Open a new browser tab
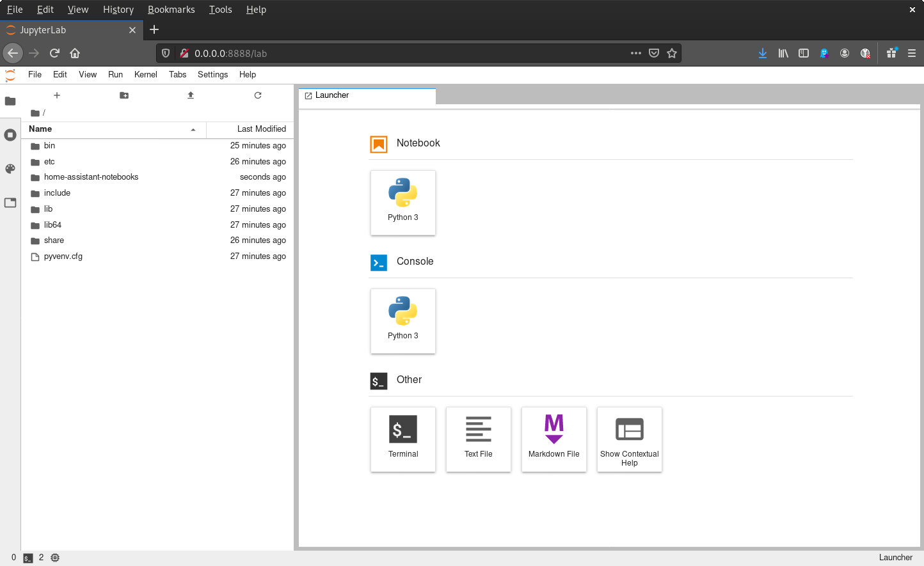Screen dimensions: 924x566 (x=154, y=29)
